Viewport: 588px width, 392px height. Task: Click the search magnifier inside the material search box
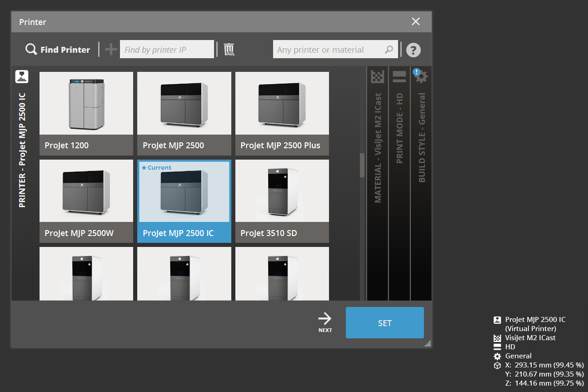coord(389,49)
